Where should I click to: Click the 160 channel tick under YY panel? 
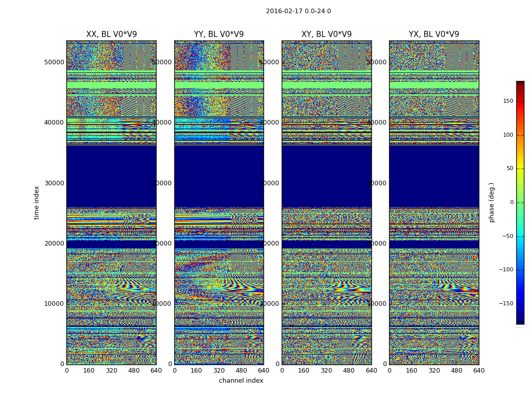(x=197, y=371)
